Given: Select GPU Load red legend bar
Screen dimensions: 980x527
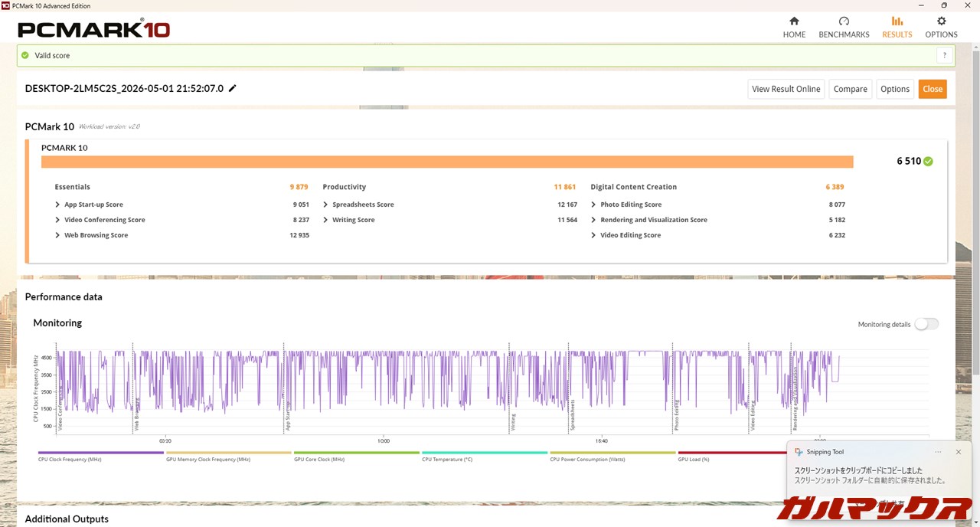Looking at the screenshot, I should click(x=732, y=453).
